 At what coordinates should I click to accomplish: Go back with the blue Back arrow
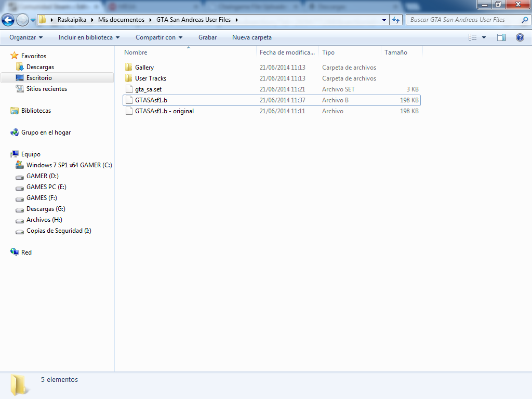(8, 20)
